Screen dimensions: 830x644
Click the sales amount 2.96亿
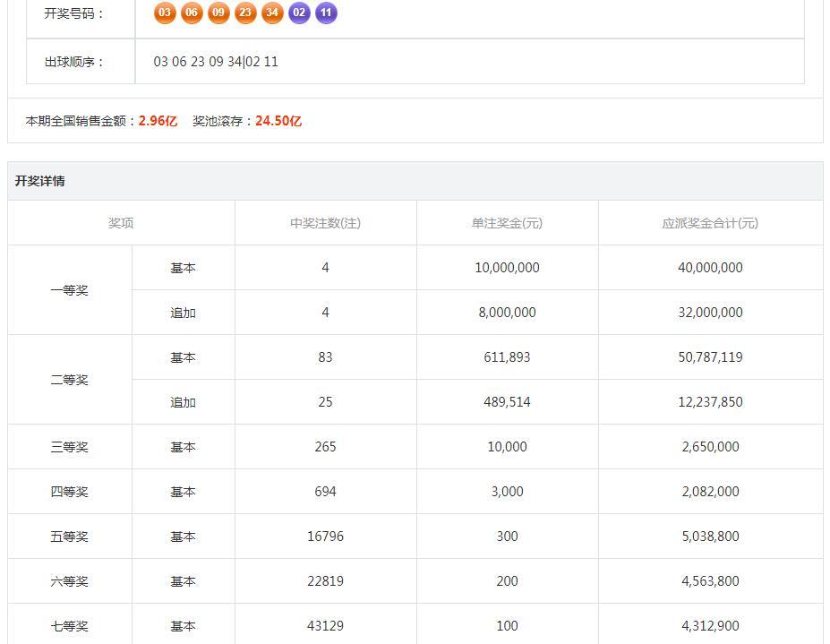click(x=158, y=121)
